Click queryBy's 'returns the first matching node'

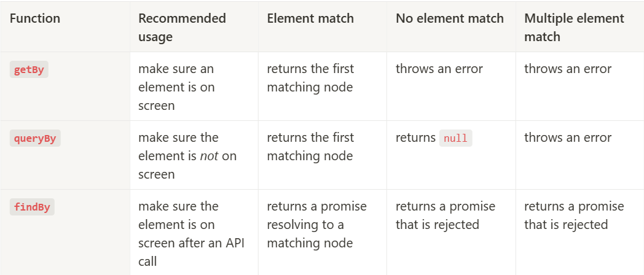tap(310, 146)
